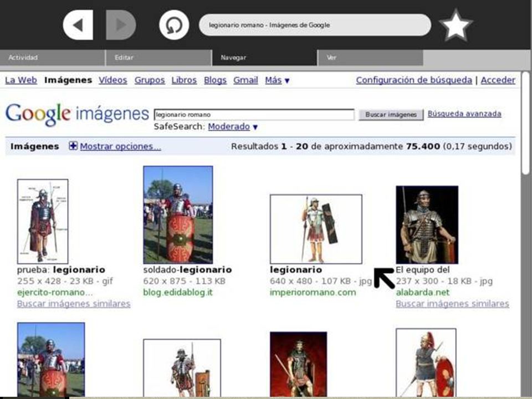Click the 620 x 875 - 113 KB text
The image size is (532, 399).
click(x=184, y=282)
